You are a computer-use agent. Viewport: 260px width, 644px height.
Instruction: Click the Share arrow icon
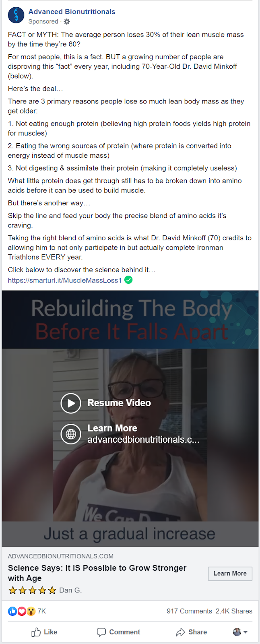tap(180, 632)
